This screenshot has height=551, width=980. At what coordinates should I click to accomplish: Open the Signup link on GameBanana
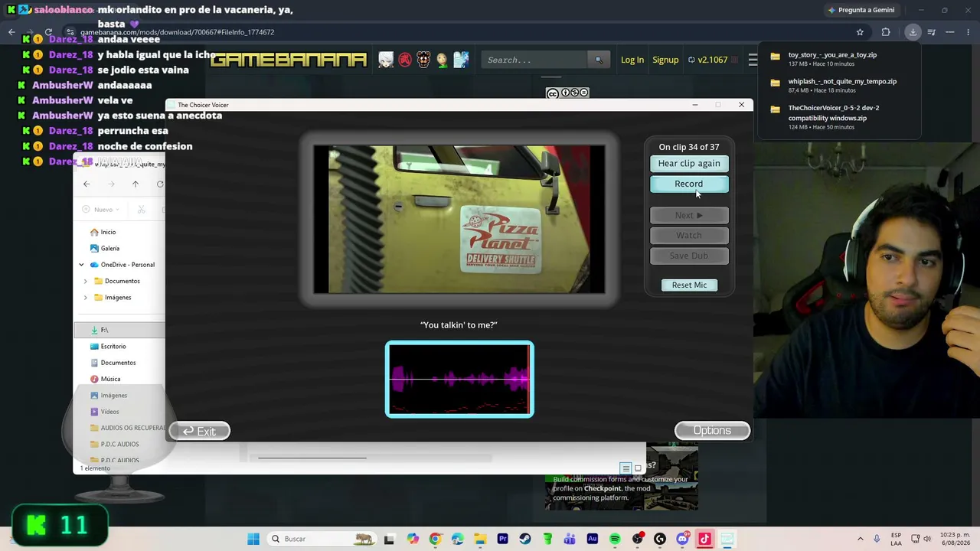pyautogui.click(x=665, y=60)
